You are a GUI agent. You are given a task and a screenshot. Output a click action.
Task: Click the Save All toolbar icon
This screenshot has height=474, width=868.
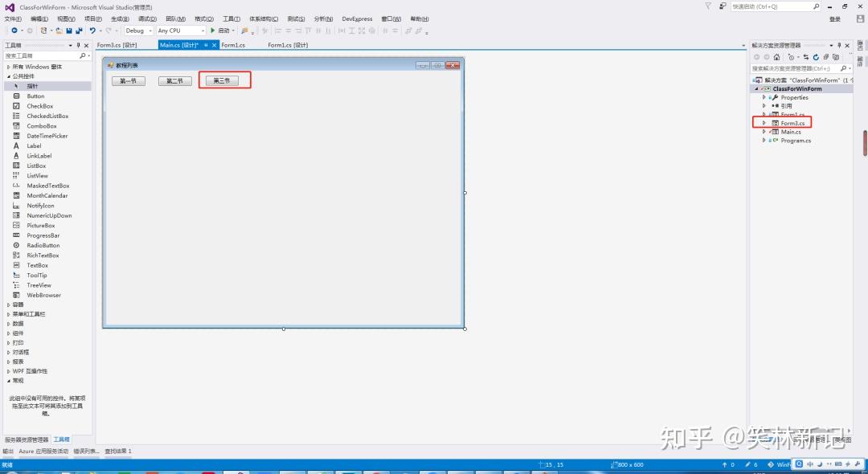[79, 31]
